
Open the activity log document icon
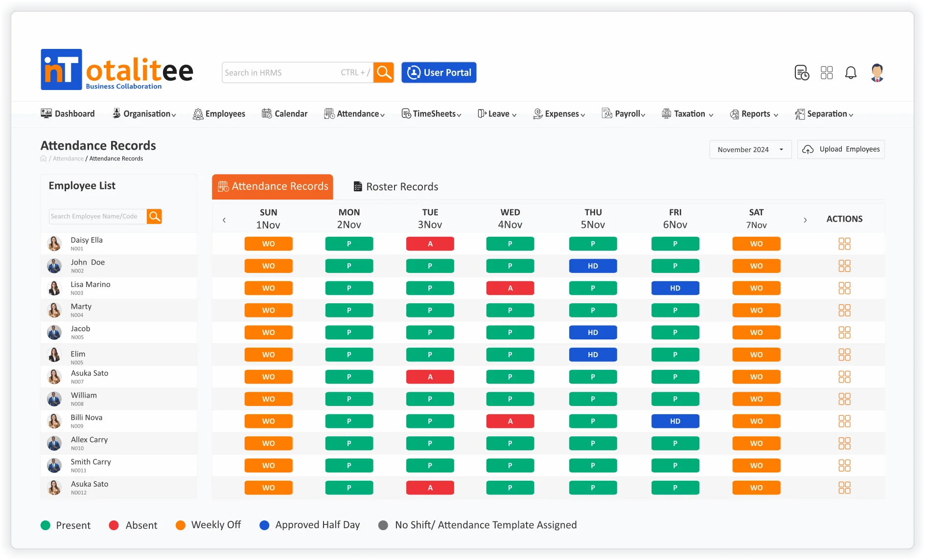click(802, 72)
